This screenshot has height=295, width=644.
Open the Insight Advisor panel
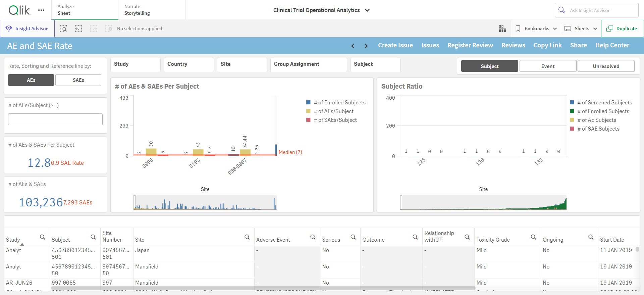click(28, 29)
